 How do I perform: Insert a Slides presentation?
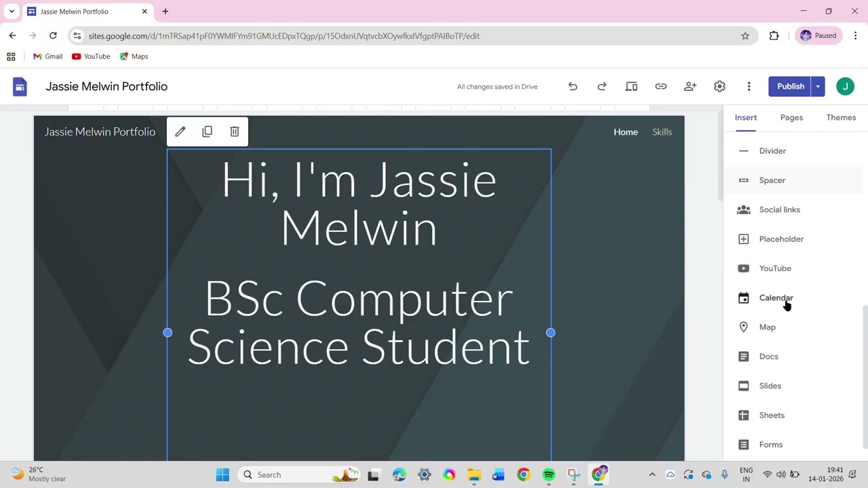click(x=793, y=386)
